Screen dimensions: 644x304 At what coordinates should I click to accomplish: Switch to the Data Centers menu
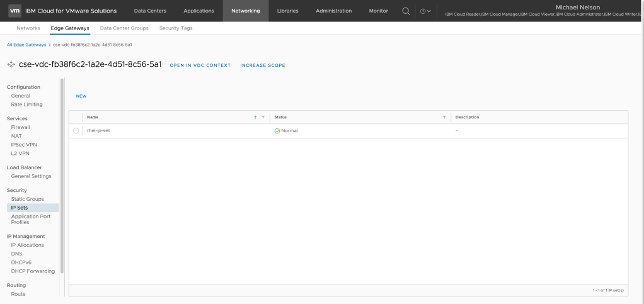click(150, 11)
